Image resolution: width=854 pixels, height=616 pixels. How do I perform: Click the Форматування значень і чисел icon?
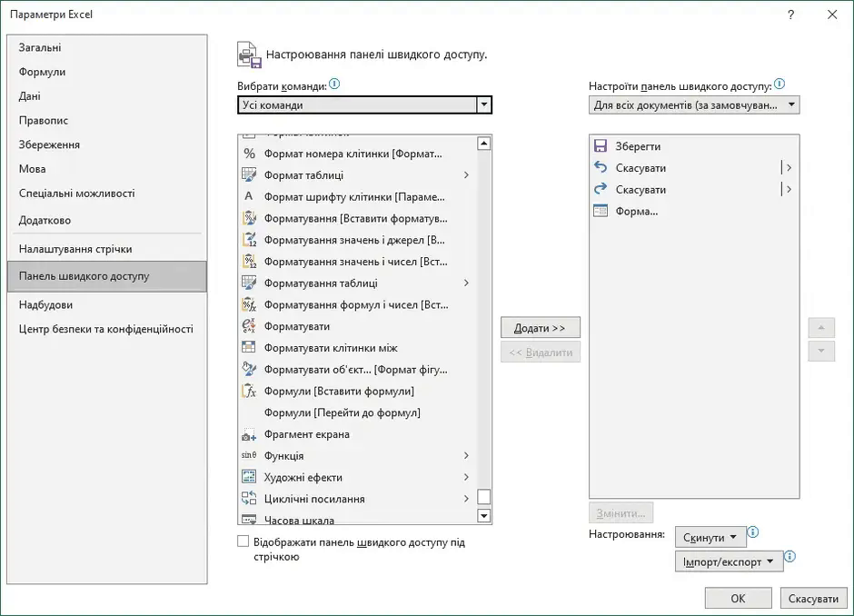click(x=249, y=262)
